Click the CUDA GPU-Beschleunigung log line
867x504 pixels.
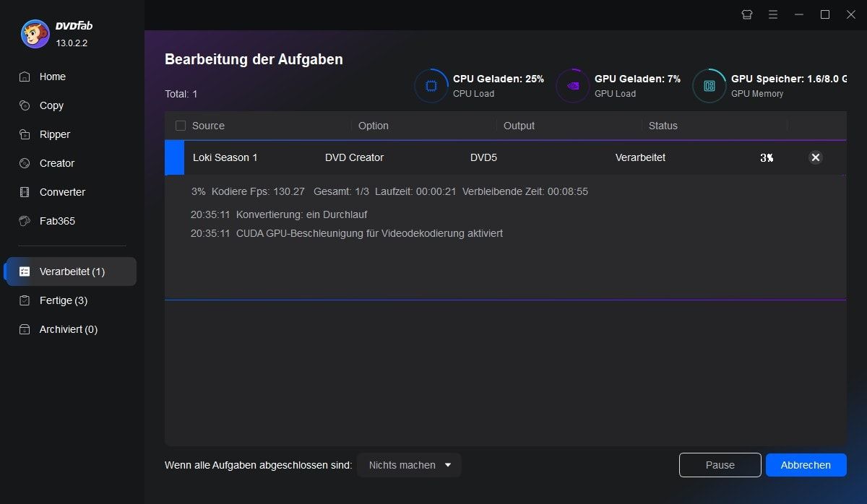pos(347,233)
